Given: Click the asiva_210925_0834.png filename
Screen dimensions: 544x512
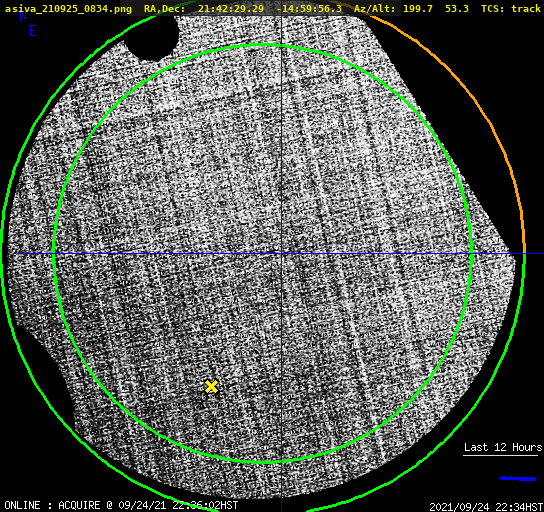Looking at the screenshot, I should [x=68, y=9].
